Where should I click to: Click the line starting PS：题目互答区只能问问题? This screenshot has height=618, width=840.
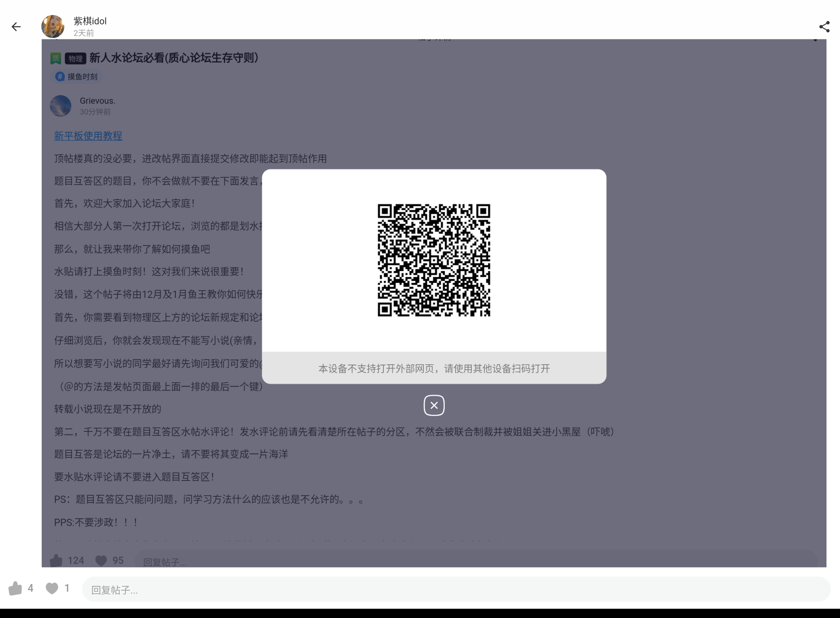coord(209,499)
